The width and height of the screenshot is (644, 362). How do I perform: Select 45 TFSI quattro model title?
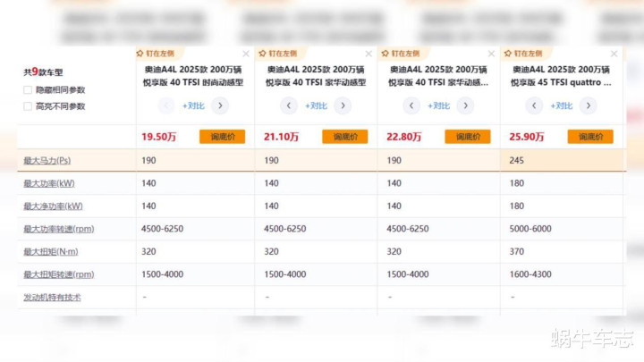coord(561,76)
